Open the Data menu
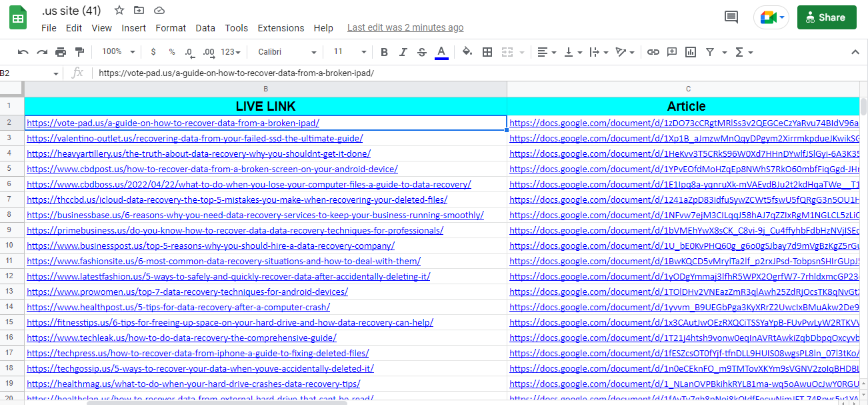Viewport: 868px width, 405px height. pos(205,28)
